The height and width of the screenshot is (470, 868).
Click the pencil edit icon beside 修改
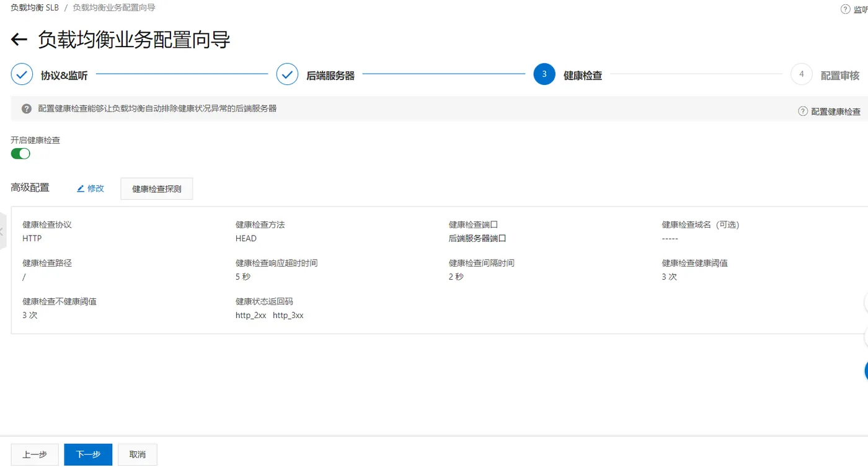(x=81, y=188)
